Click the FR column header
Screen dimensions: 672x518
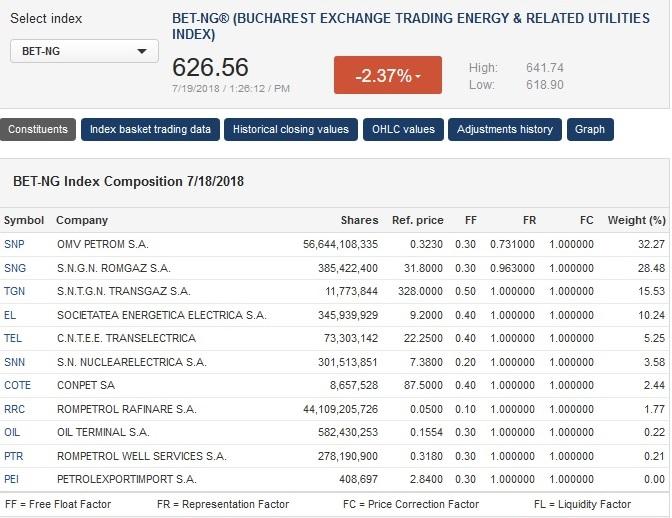click(x=529, y=220)
